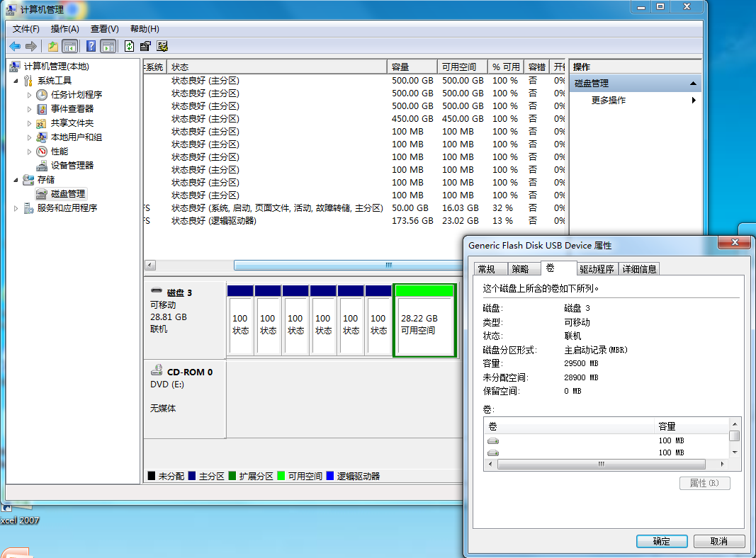Click the Forward arrow toolbar icon
The image size is (756, 558).
(x=31, y=46)
